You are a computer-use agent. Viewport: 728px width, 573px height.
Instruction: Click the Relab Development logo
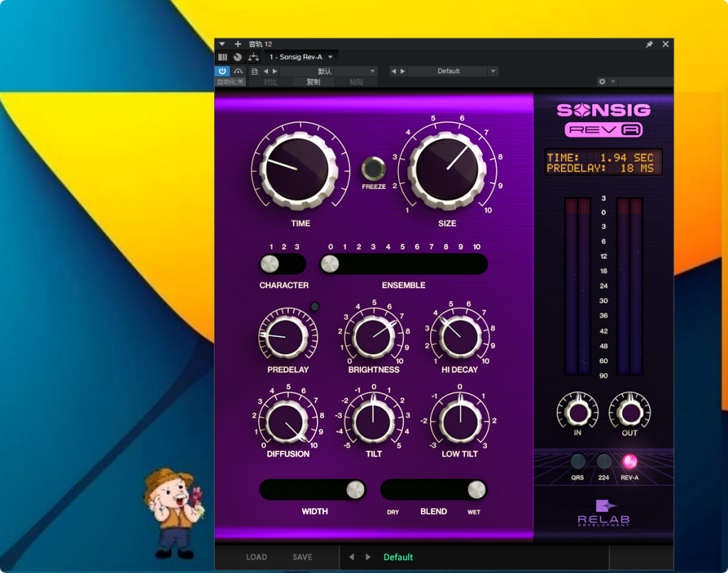coord(604,513)
